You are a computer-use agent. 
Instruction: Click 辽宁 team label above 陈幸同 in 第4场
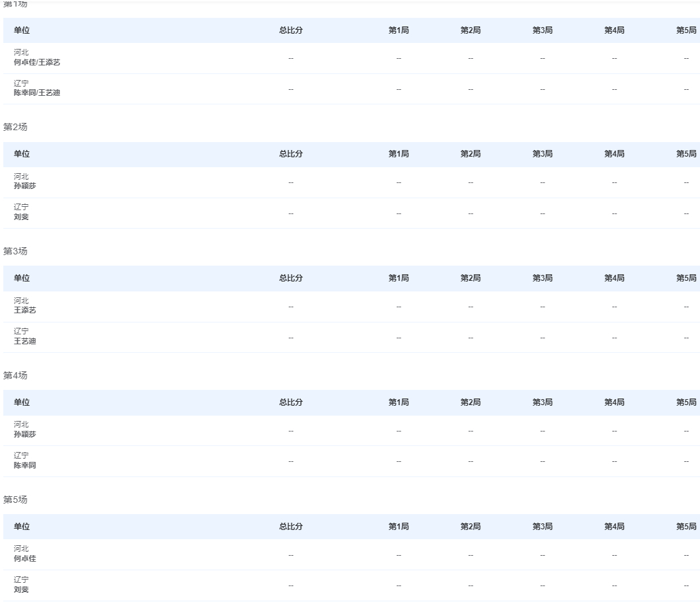pyautogui.click(x=21, y=455)
